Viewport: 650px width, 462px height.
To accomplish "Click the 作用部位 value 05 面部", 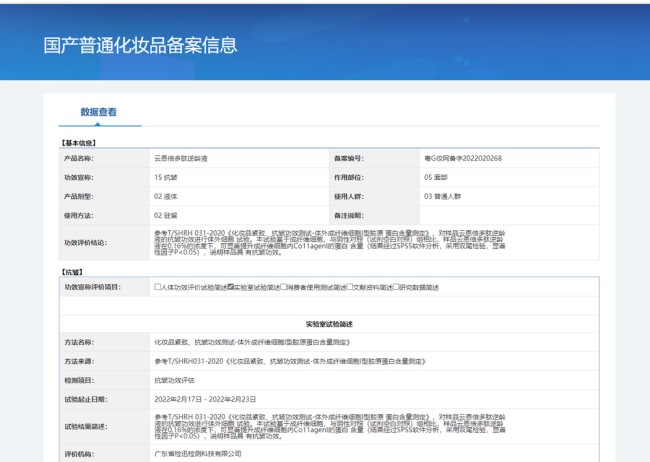I will (x=436, y=177).
